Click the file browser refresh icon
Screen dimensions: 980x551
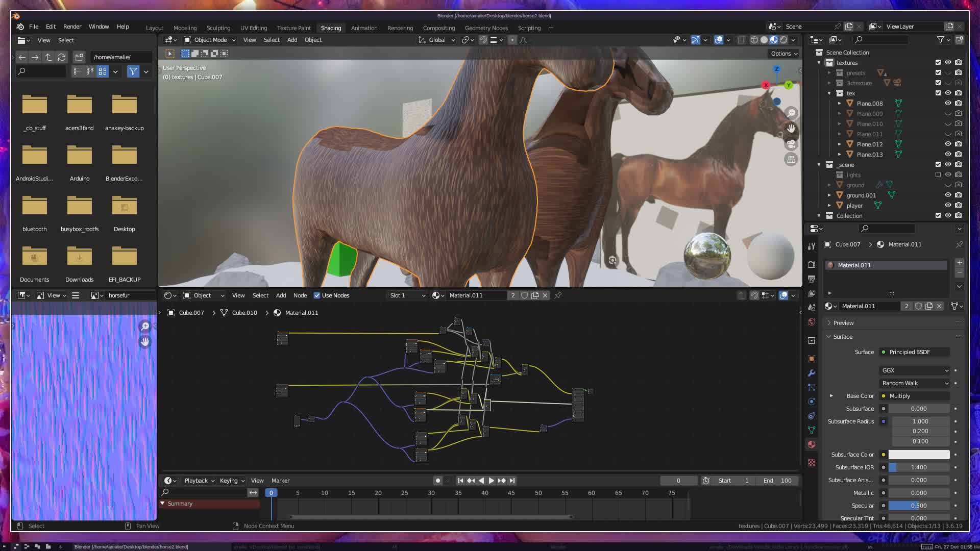tap(62, 57)
